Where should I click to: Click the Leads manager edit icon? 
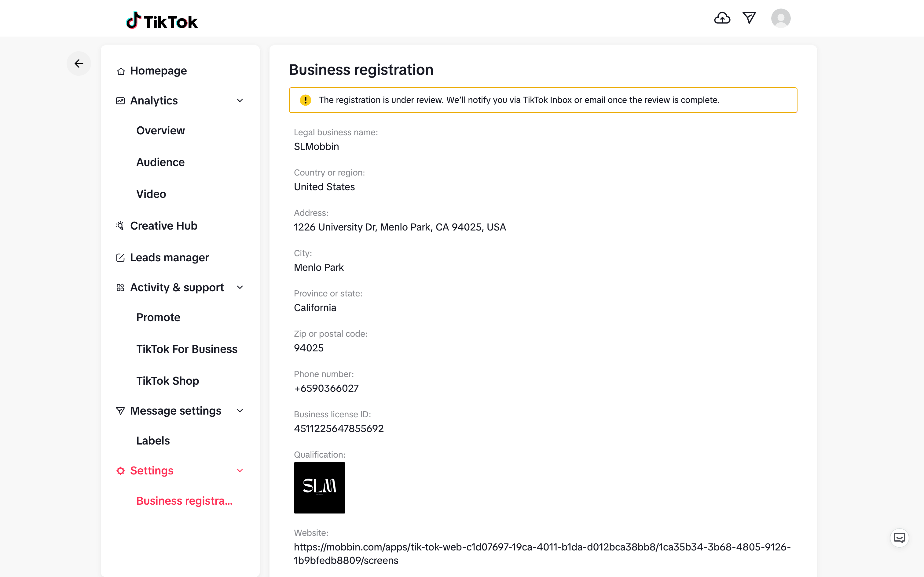point(120,258)
